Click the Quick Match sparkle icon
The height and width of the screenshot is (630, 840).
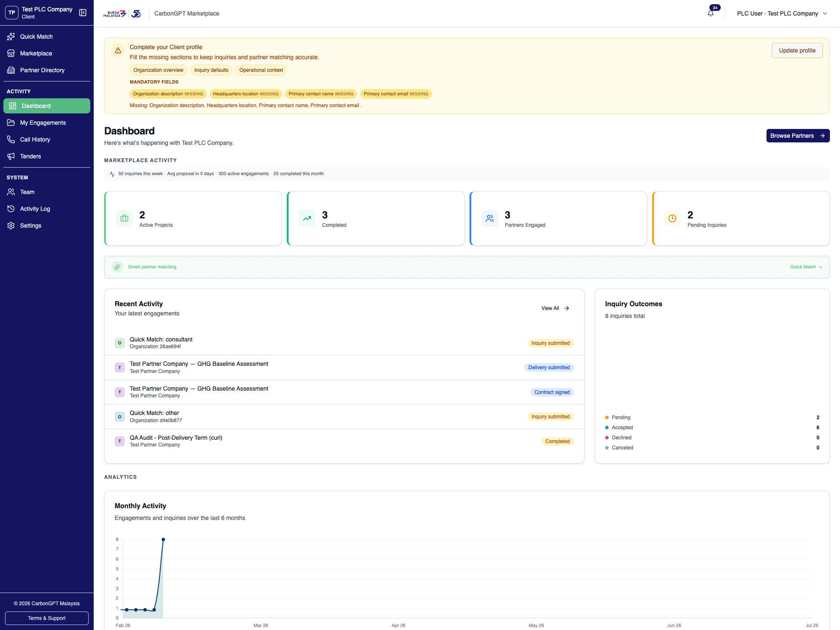click(11, 37)
